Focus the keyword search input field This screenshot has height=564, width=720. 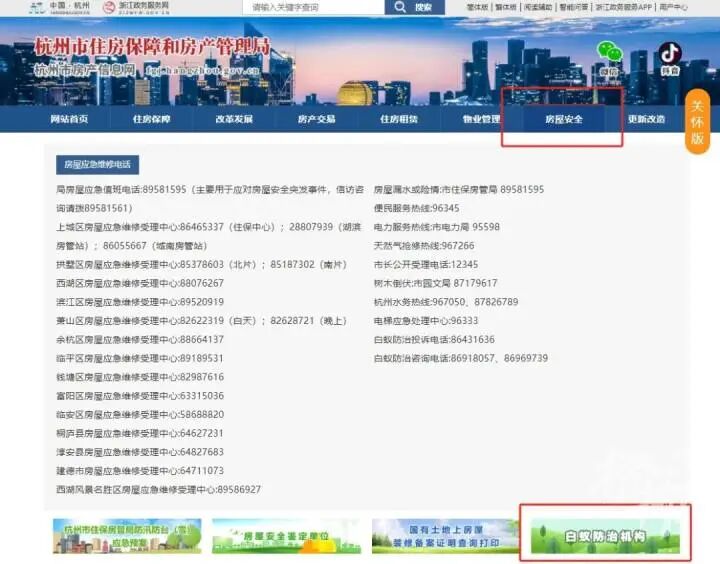314,7
